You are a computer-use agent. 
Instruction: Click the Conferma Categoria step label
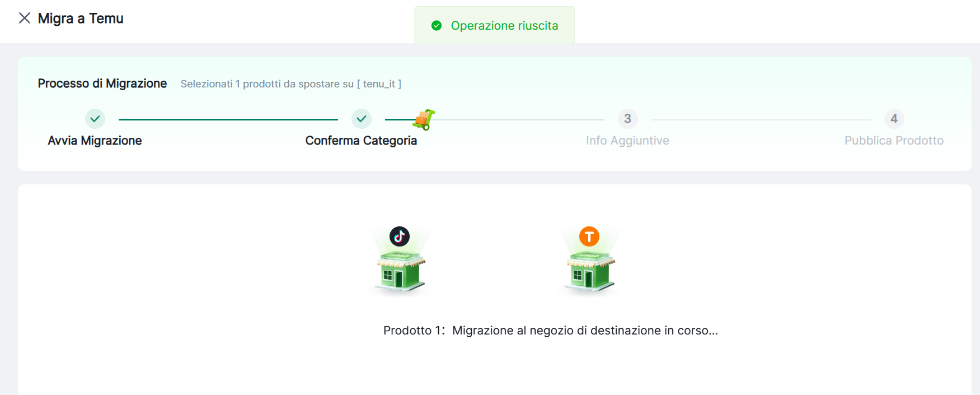pos(361,141)
